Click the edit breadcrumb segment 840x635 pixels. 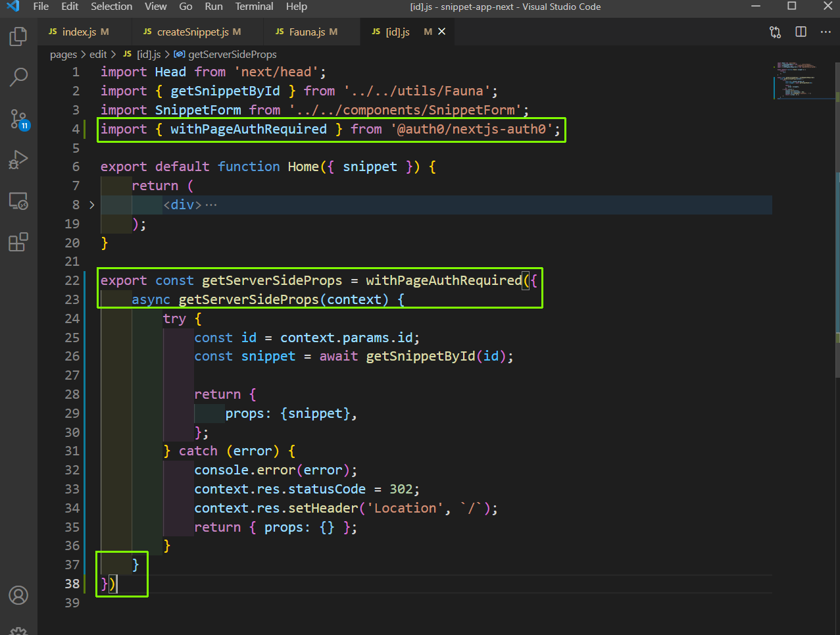[98, 55]
